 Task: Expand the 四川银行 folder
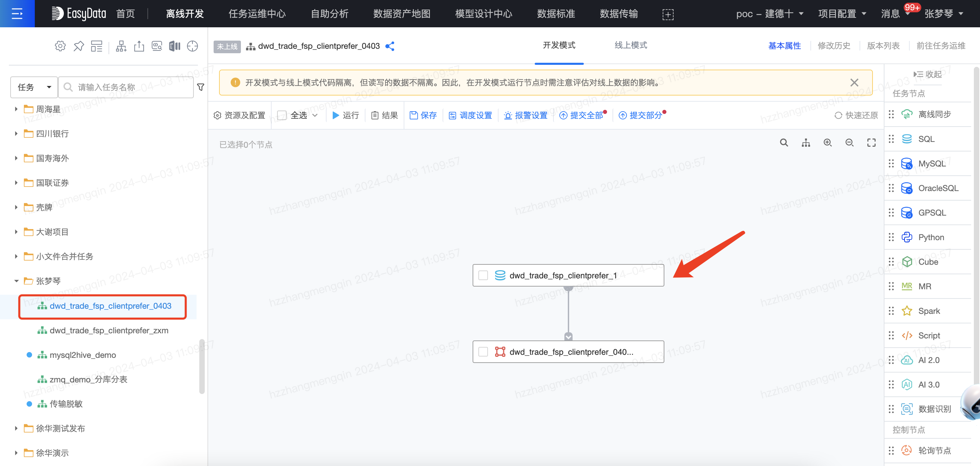click(x=16, y=134)
